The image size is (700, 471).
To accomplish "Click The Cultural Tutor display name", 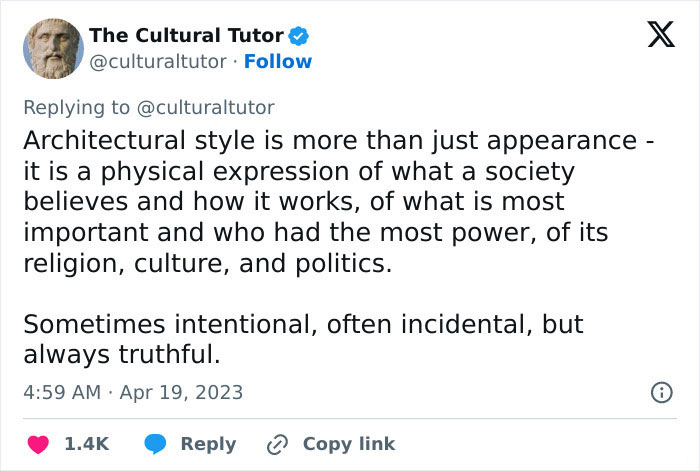I will click(x=186, y=36).
